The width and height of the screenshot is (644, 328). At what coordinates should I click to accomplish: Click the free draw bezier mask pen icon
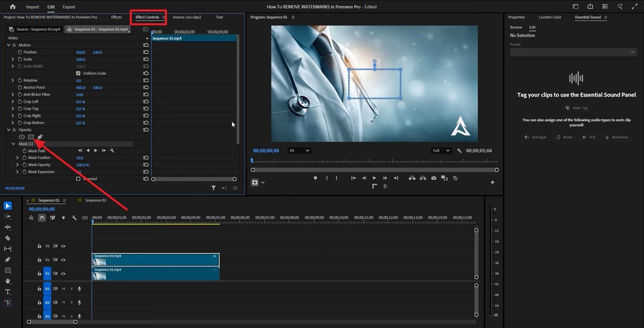[40, 137]
